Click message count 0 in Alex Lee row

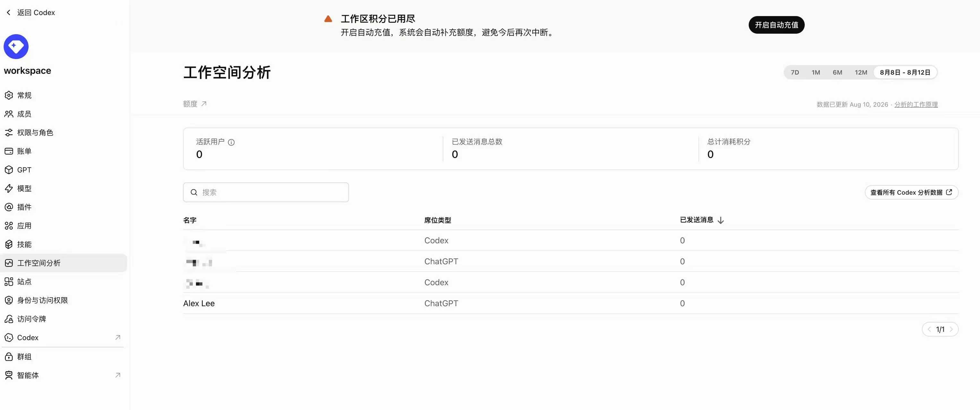coord(683,304)
